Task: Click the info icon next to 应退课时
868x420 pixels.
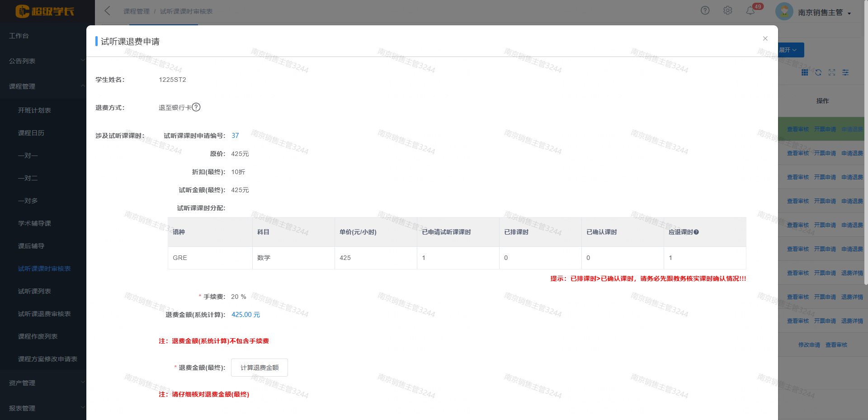Action: click(696, 232)
